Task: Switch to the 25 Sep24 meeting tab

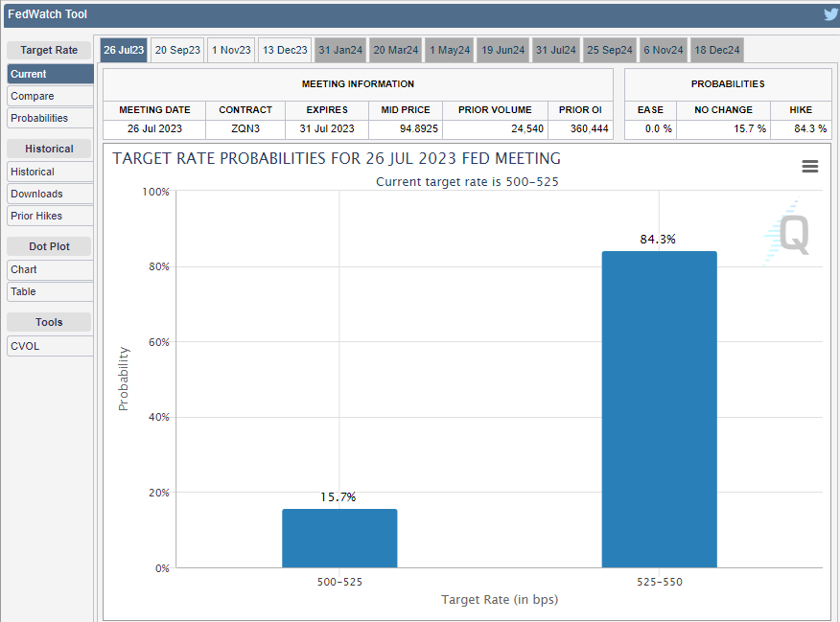Action: point(609,50)
